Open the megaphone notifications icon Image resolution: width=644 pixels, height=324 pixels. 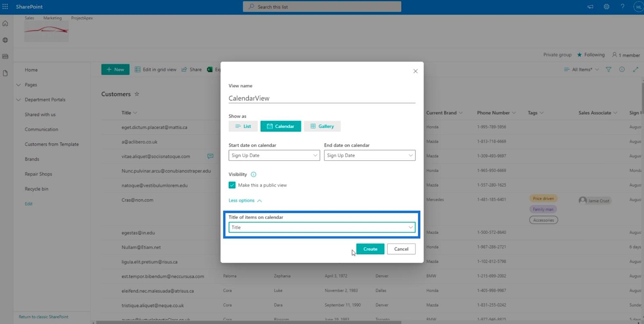click(x=590, y=7)
